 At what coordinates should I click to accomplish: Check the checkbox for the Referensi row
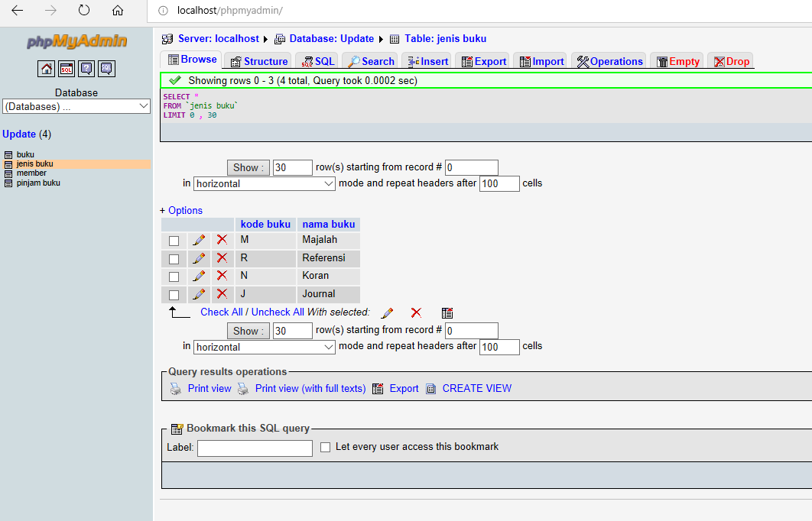pos(174,257)
